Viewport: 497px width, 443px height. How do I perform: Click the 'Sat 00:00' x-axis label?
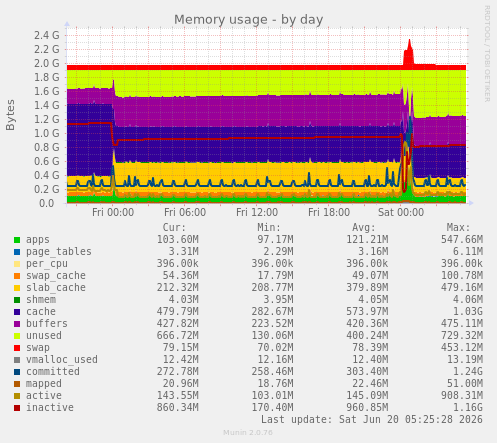point(401,212)
